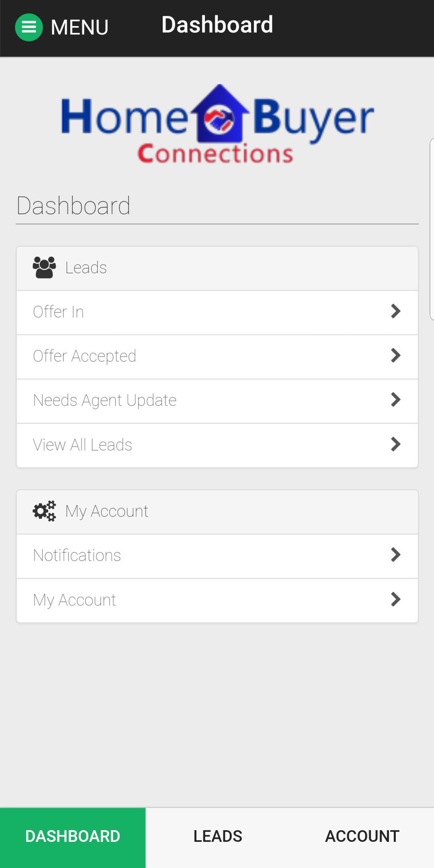434x868 pixels.
Task: Open Needs Agent Update leads
Action: (x=105, y=400)
